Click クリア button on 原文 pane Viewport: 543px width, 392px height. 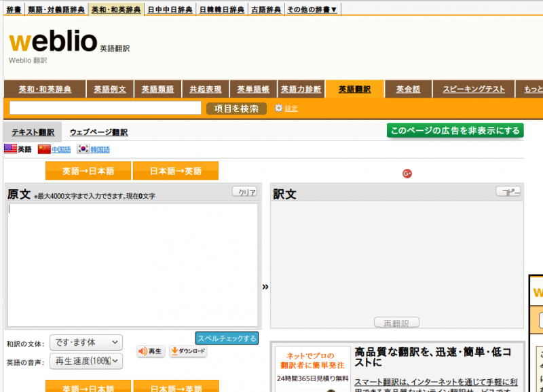(x=245, y=192)
